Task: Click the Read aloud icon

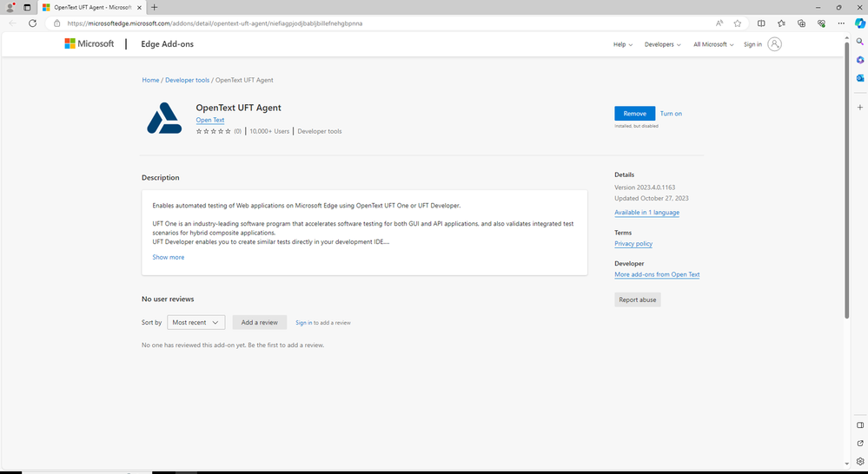Action: 719,23
